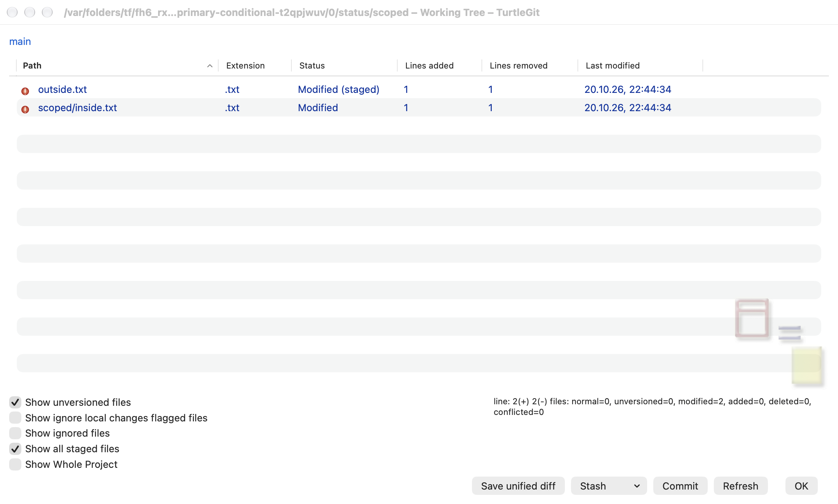Viewport: 838px width, 504px height.
Task: Select the outside.txt file name
Action: point(62,89)
